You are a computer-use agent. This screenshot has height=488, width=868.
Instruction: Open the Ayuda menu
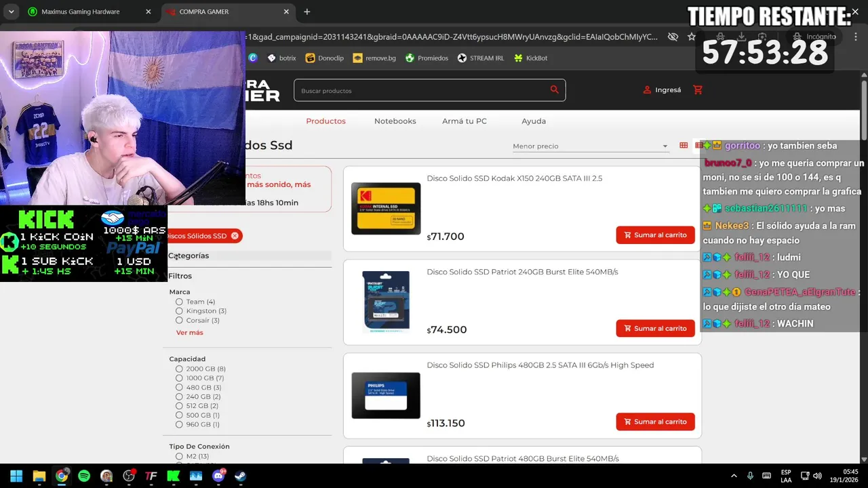pyautogui.click(x=534, y=121)
